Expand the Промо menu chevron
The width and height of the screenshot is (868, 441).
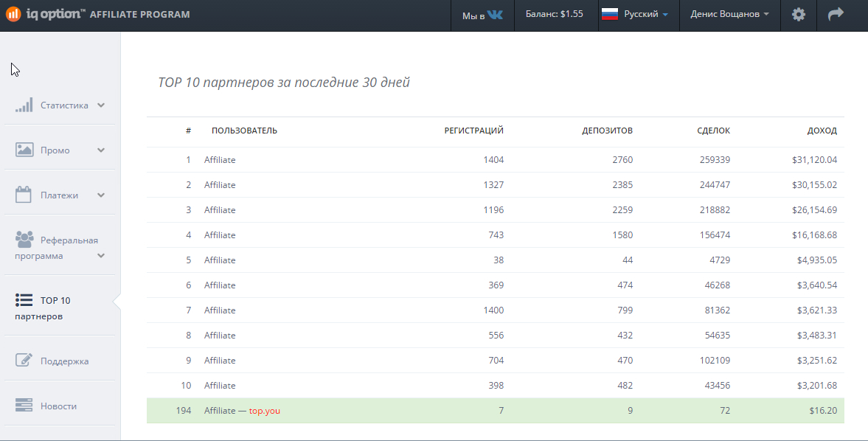[x=101, y=150]
